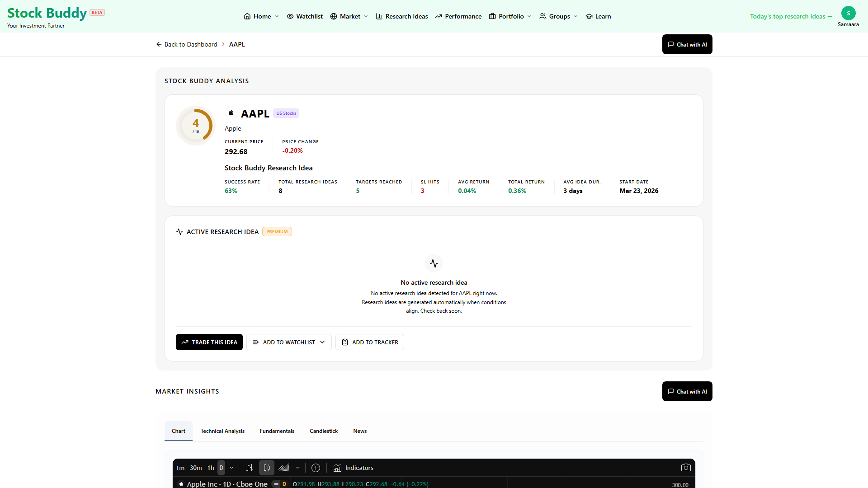Click the price change value -0.20%
This screenshot has width=868, height=488.
coord(292,150)
